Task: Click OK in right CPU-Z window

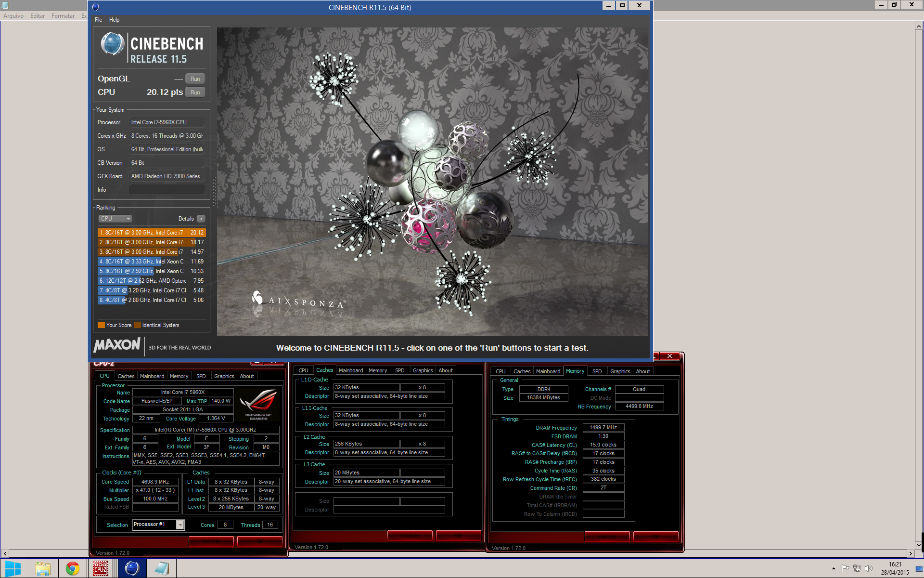Action: (x=655, y=537)
